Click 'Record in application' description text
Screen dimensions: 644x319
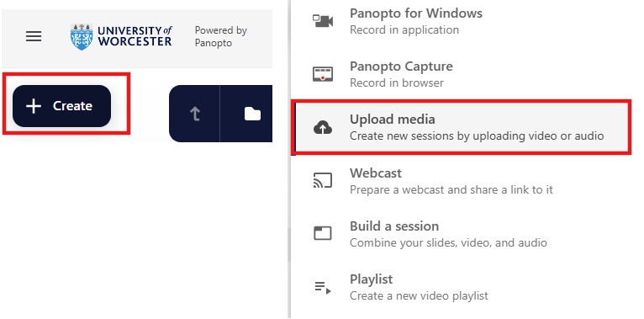click(404, 30)
